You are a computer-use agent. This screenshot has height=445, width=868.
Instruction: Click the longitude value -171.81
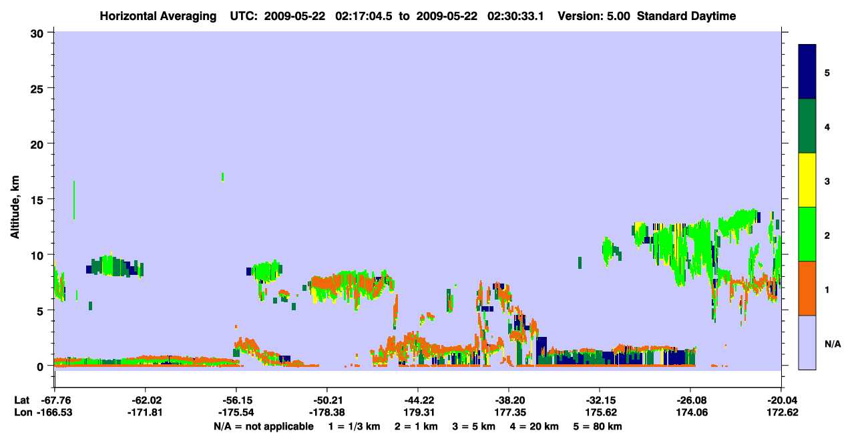(x=145, y=412)
